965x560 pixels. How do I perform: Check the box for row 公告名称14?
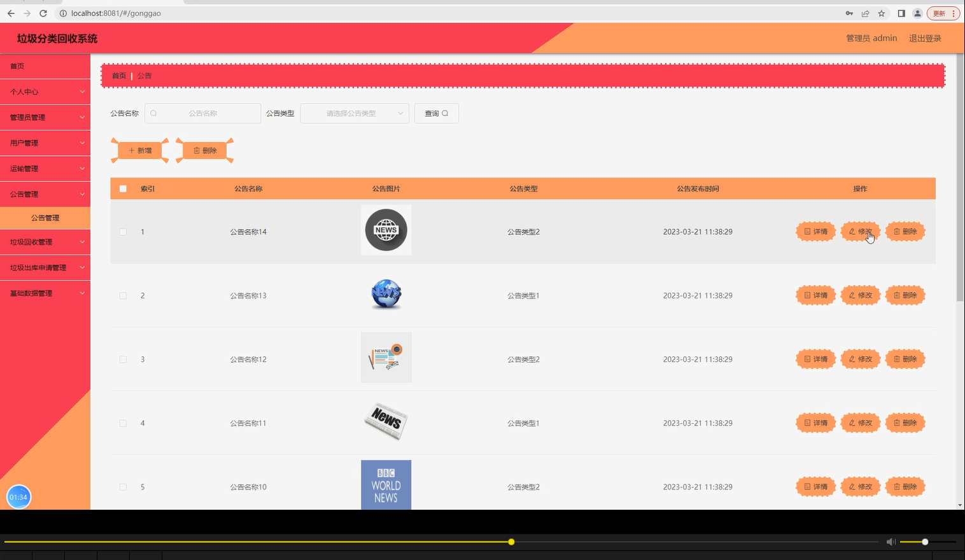point(123,232)
